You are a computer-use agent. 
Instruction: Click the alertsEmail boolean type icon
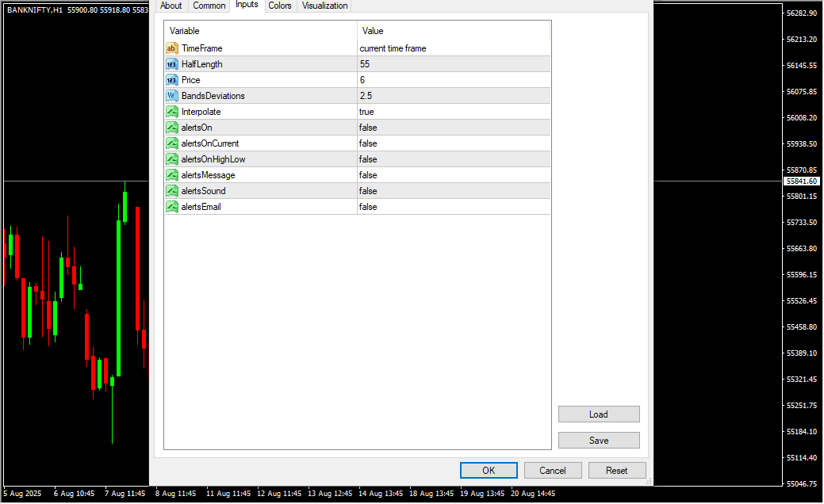tap(171, 207)
